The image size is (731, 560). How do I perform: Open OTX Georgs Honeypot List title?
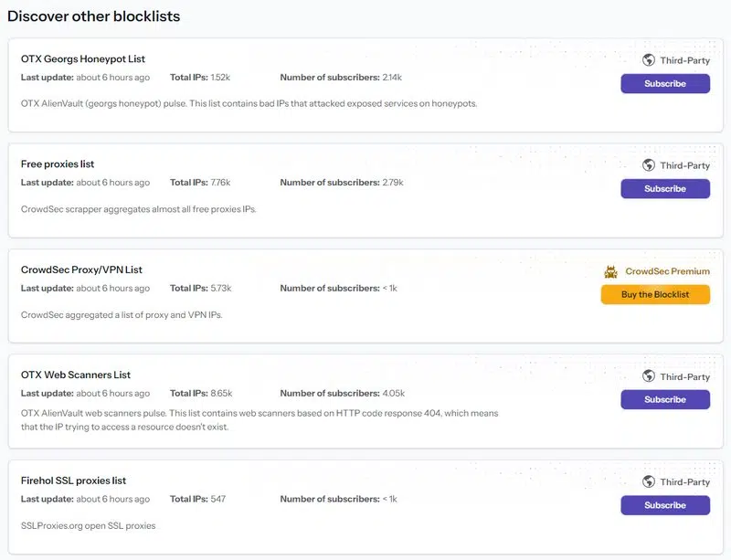[83, 59]
